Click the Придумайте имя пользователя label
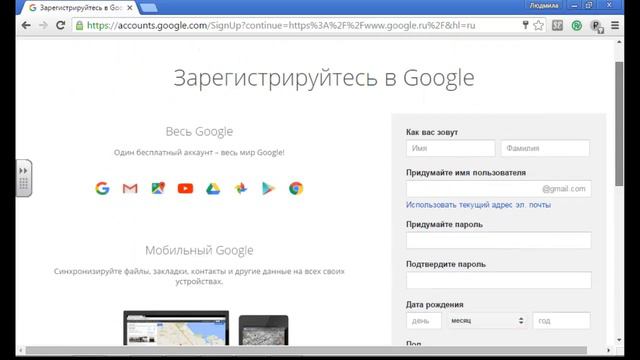This screenshot has height=360, width=640. point(466,173)
